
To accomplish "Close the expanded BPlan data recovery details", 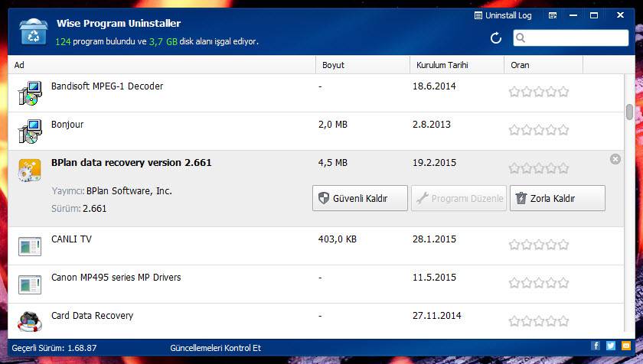I will (x=615, y=159).
